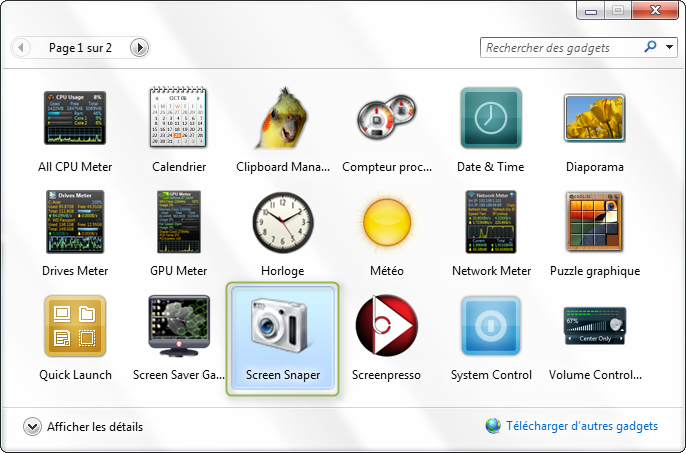This screenshot has height=453, width=686.
Task: Expand Afficher les détails panel
Action: (x=32, y=427)
